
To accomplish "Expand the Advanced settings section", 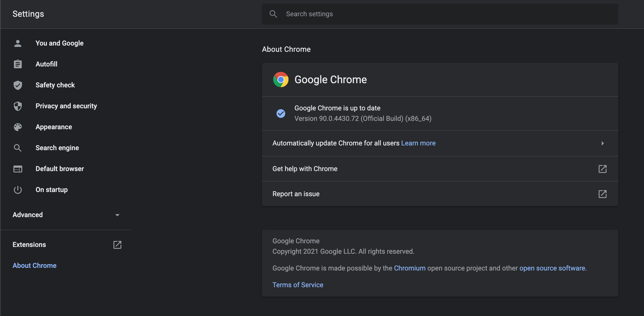I will point(117,215).
